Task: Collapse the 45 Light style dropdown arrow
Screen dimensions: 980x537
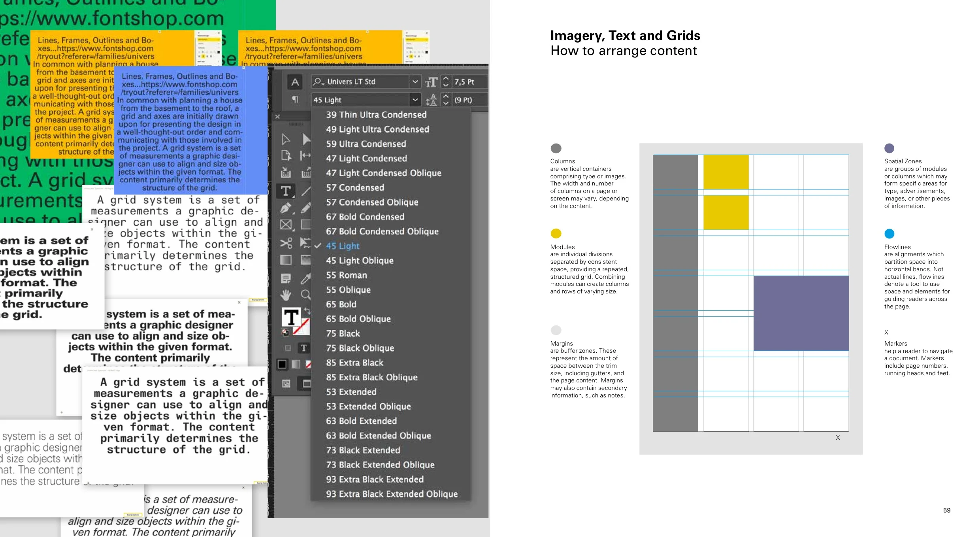Action: click(x=415, y=100)
